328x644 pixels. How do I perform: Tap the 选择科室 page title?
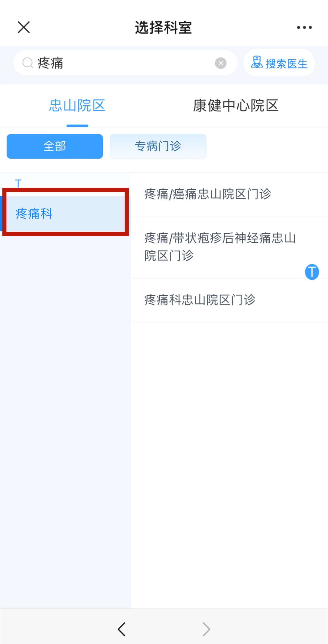[163, 28]
